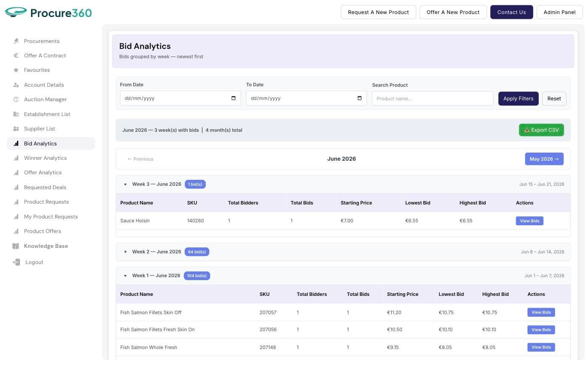Apply the selected filters
This screenshot has height=369, width=588.
(518, 99)
